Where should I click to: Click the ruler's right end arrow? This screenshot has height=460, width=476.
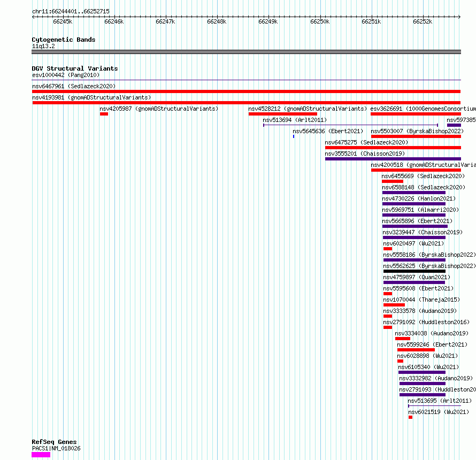[x=459, y=17]
